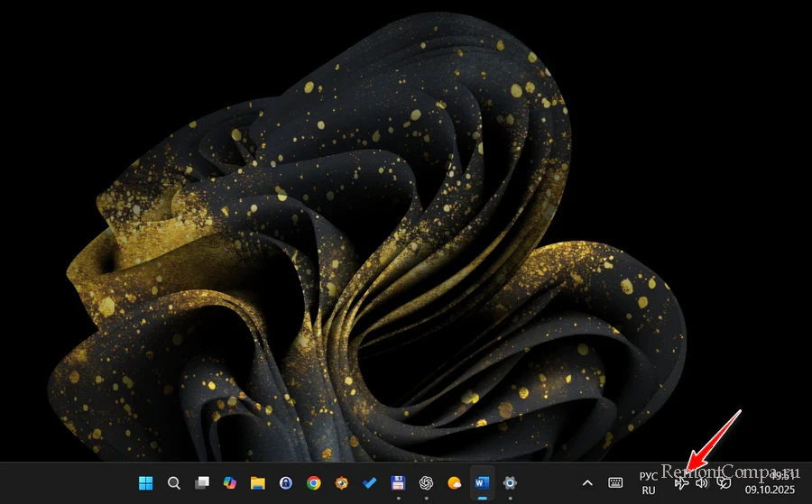This screenshot has width=812, height=504.
Task: Open the orange eye app icon
Action: [342, 482]
